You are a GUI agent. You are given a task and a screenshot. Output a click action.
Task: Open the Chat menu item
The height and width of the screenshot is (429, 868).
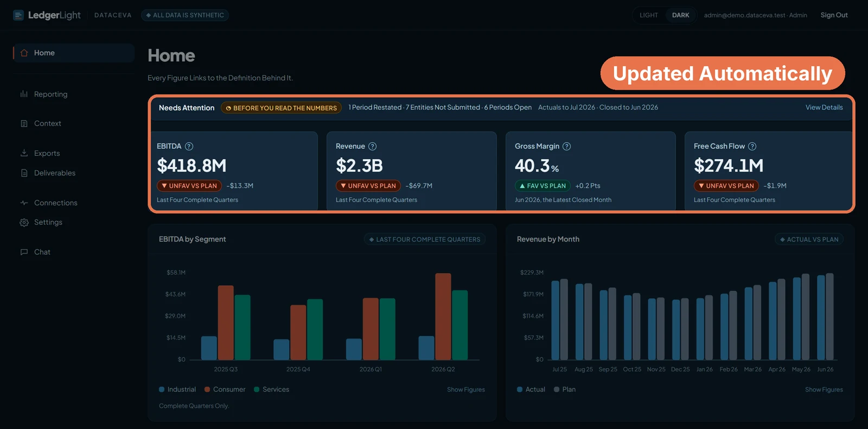[x=74, y=252]
